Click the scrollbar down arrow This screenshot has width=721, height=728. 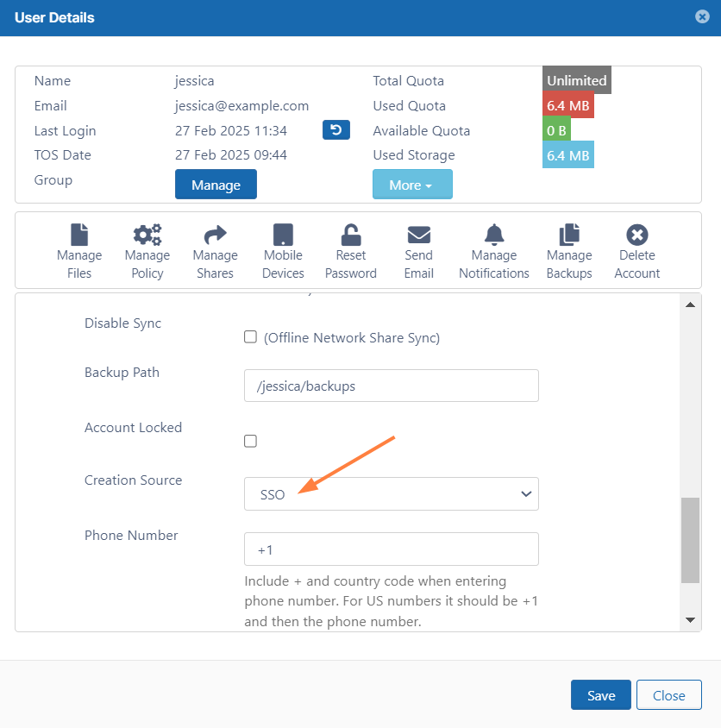coord(690,619)
